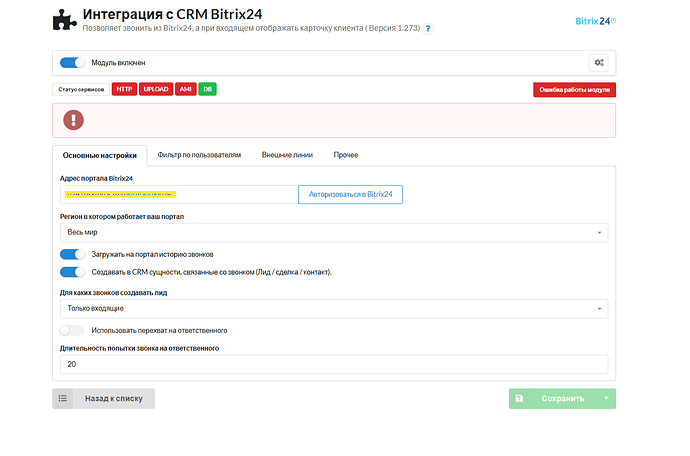Switch to 'Внешние линии' tab

click(287, 155)
